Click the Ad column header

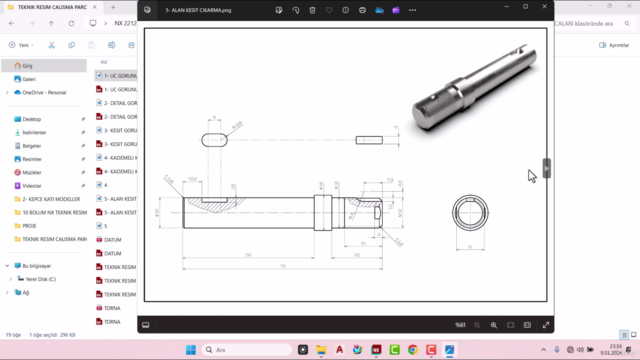(104, 62)
